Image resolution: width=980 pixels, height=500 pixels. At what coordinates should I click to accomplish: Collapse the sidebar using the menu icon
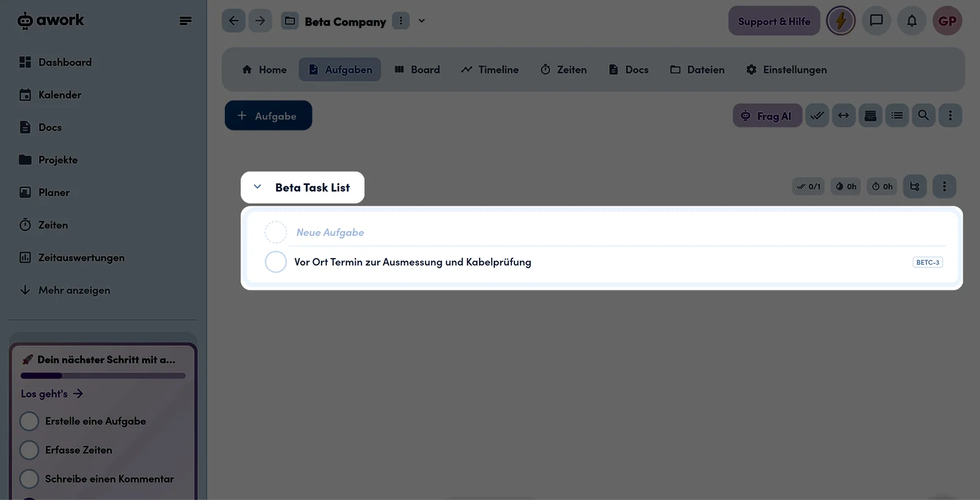(186, 21)
